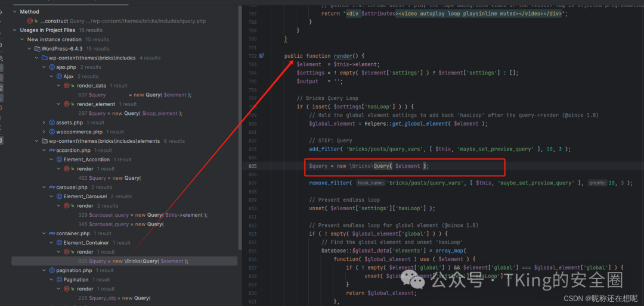Viewport: 644px width, 306px height.
Task: Click the method icon beside __construct
Action: click(x=30, y=21)
